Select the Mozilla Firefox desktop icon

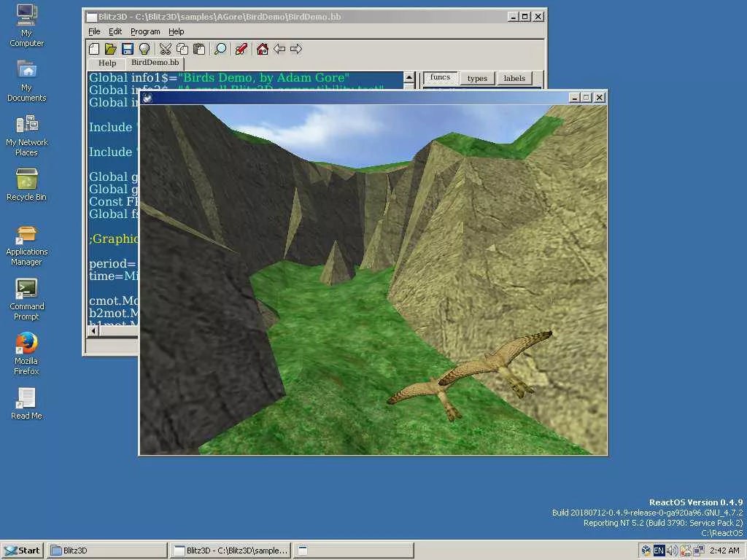click(x=27, y=354)
